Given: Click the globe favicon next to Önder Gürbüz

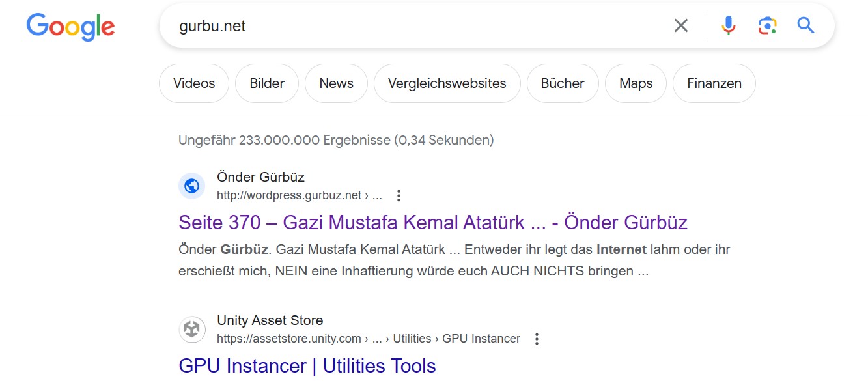Looking at the screenshot, I should tap(191, 186).
